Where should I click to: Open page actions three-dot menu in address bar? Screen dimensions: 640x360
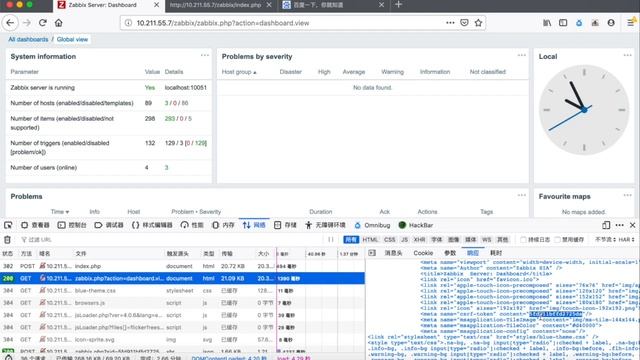[450, 23]
